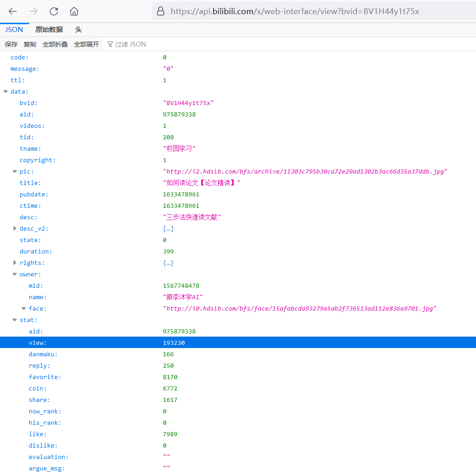Expand the rights object
This screenshot has height=475, width=476.
[x=15, y=263]
